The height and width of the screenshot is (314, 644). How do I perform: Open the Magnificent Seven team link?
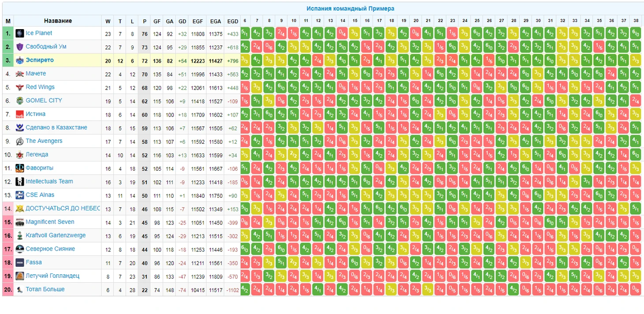point(50,222)
